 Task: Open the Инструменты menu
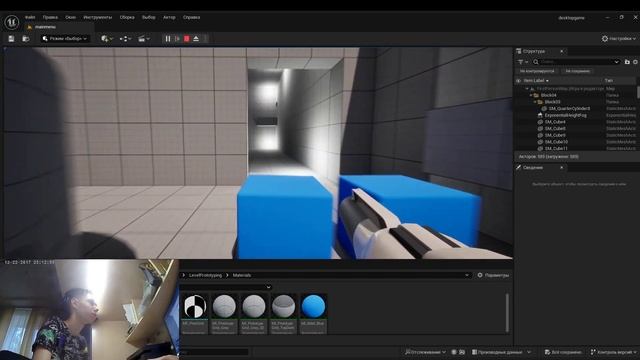98,18
